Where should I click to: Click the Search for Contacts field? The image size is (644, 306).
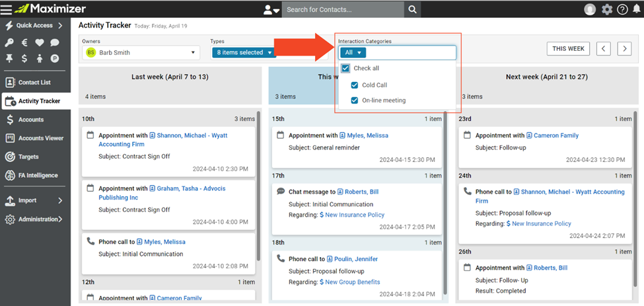[x=343, y=9]
